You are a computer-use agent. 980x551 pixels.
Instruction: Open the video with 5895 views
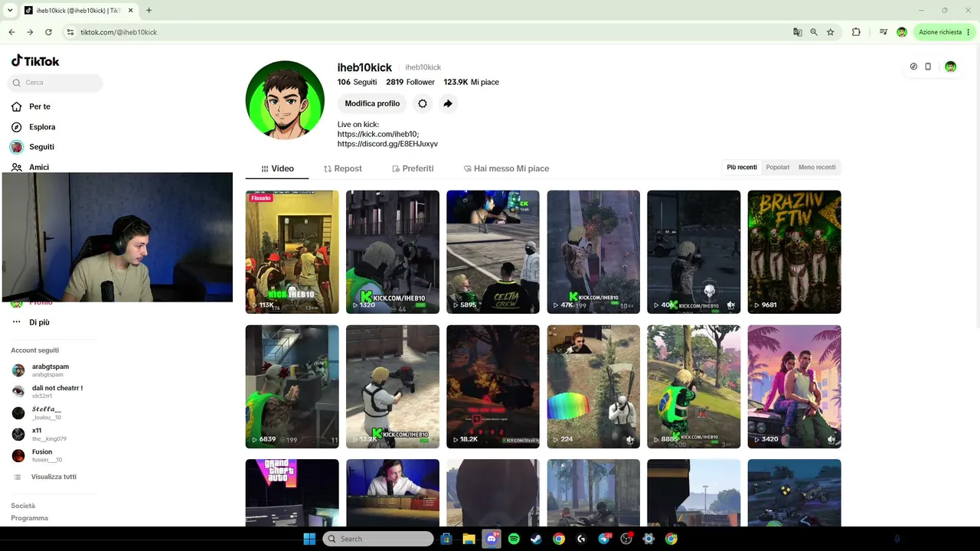coord(493,252)
